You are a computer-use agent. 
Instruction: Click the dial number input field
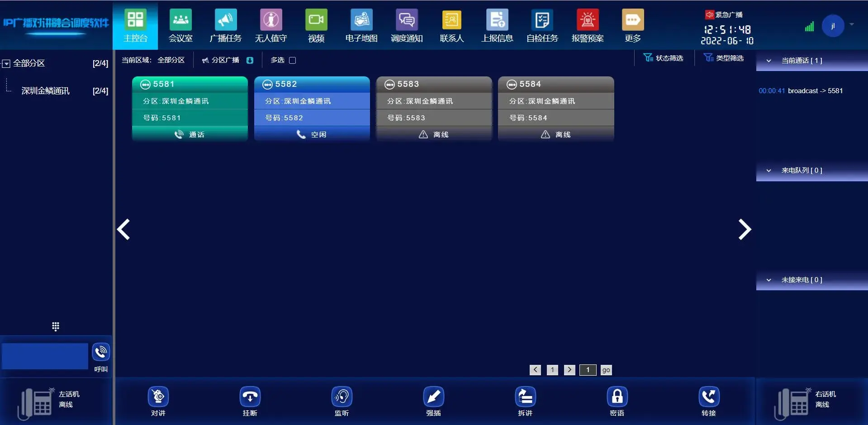pyautogui.click(x=45, y=356)
